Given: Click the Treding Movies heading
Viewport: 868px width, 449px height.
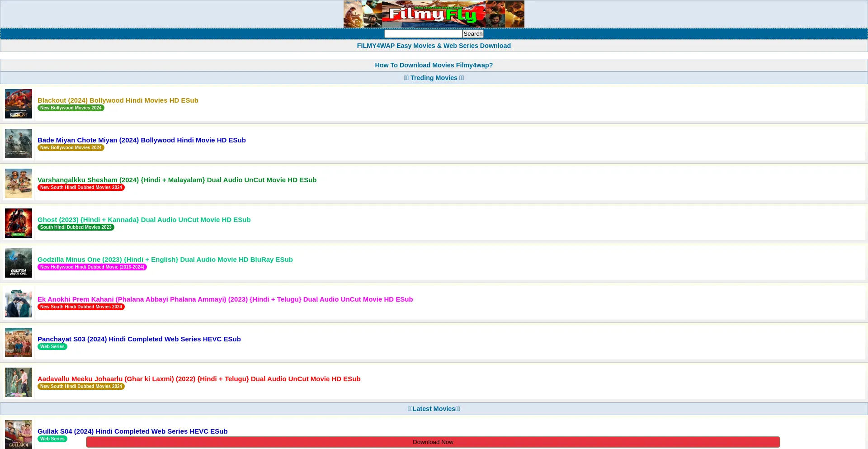Looking at the screenshot, I should (434, 78).
